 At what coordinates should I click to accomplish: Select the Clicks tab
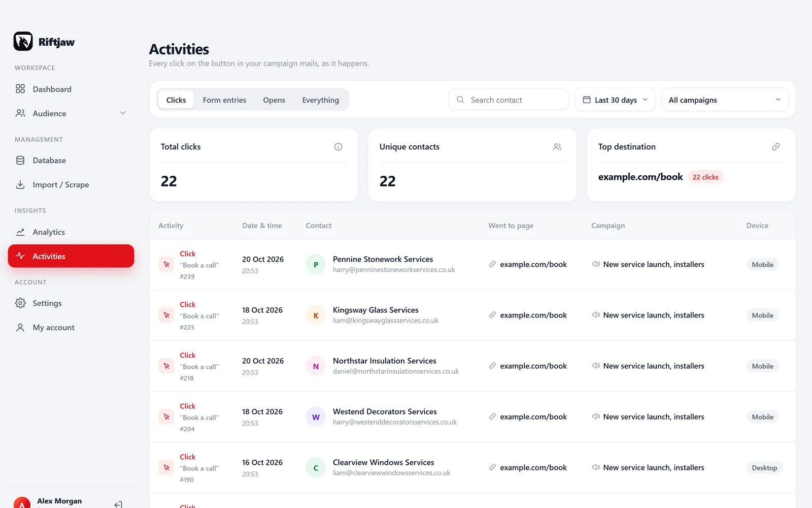pyautogui.click(x=176, y=100)
